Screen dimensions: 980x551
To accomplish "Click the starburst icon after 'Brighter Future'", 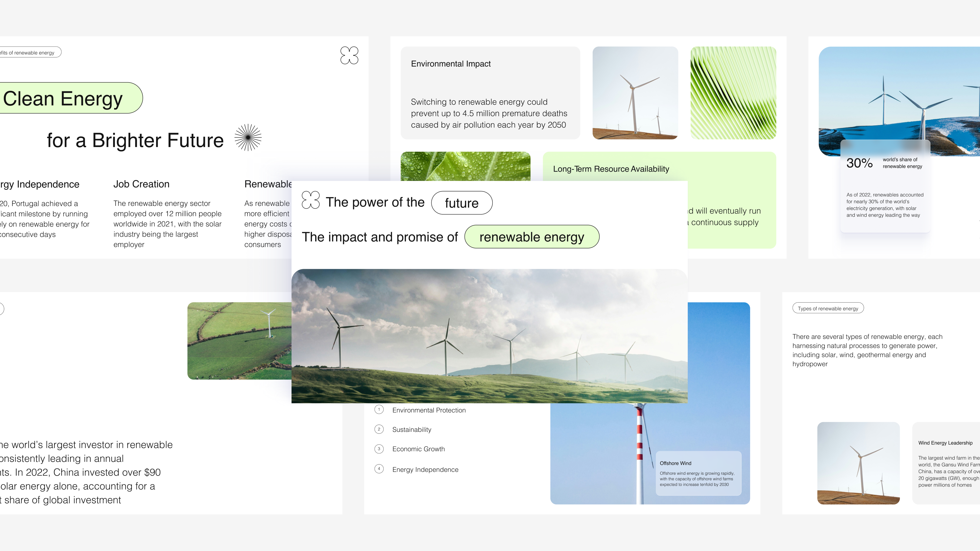I will click(x=248, y=137).
